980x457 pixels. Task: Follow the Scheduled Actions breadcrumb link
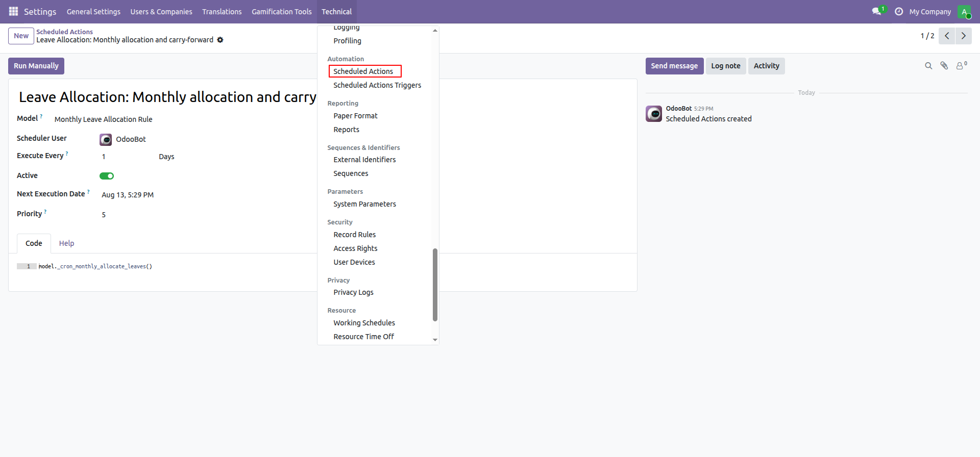pyautogui.click(x=64, y=32)
